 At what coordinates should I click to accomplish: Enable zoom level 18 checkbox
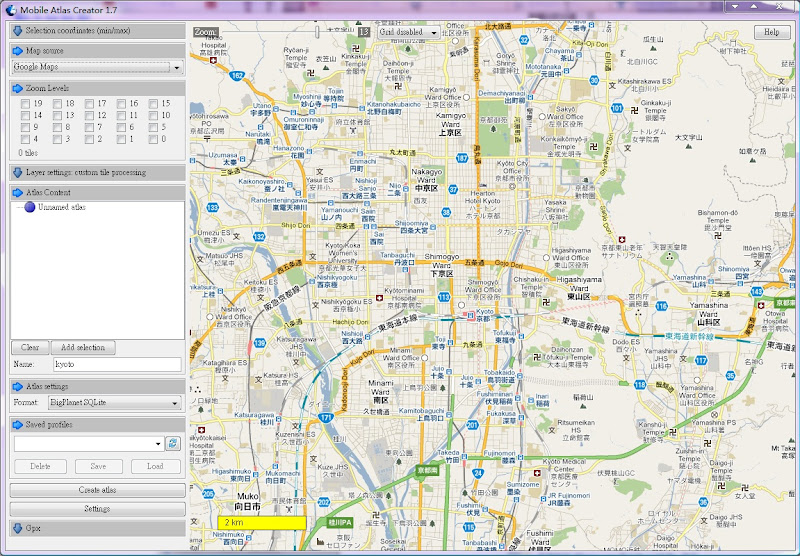[x=57, y=104]
